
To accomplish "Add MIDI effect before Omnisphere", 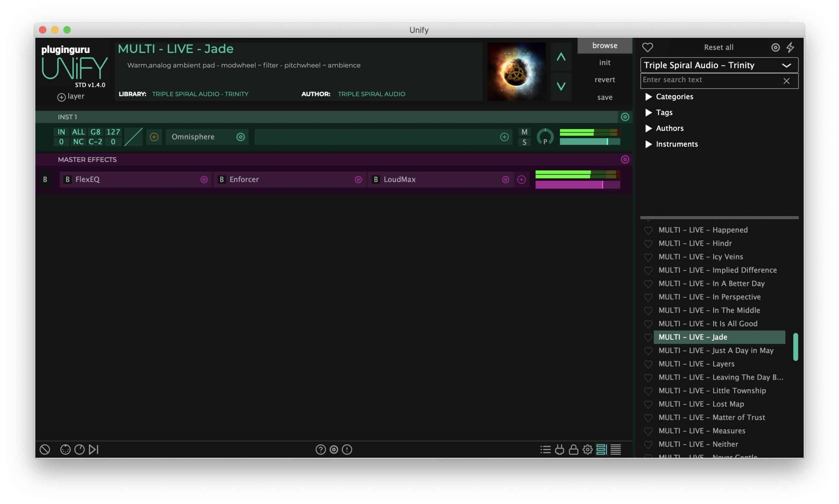I will point(154,137).
